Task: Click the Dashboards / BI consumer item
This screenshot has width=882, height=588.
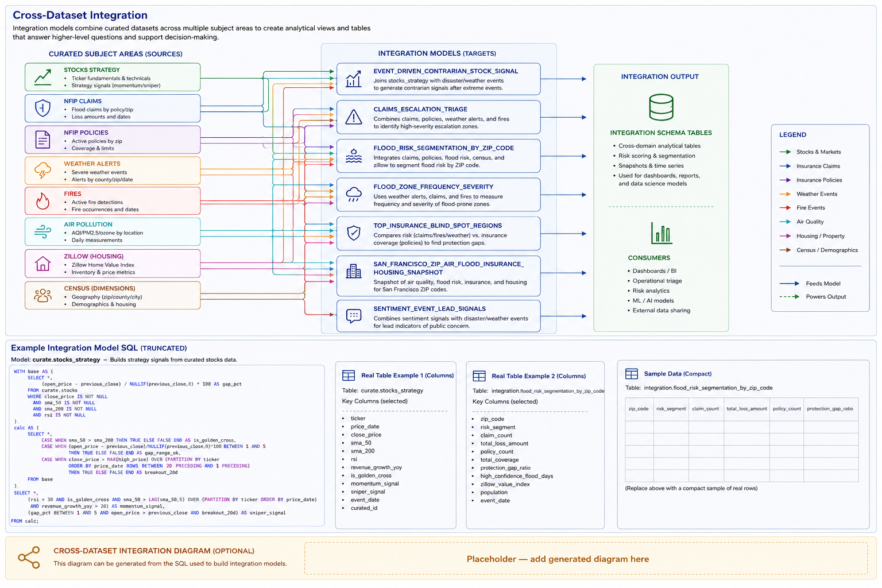Action: click(x=654, y=271)
